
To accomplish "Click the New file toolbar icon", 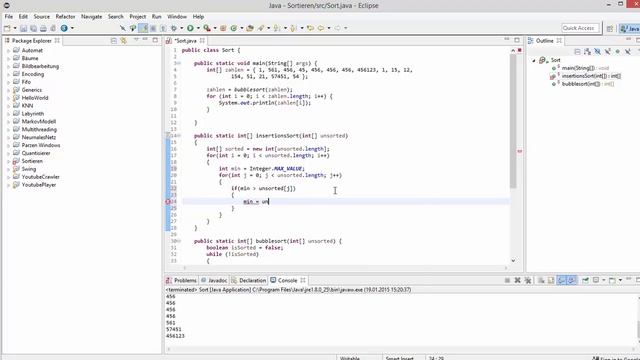I will 7,28.
